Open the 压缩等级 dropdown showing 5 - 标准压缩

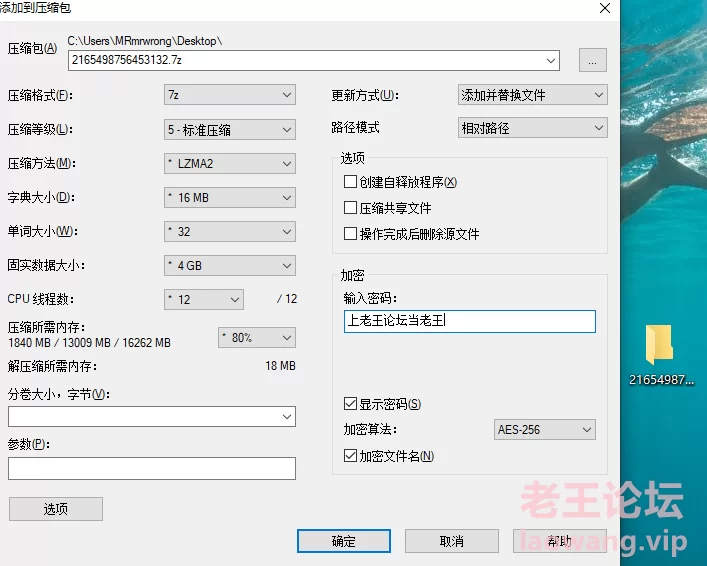[230, 130]
